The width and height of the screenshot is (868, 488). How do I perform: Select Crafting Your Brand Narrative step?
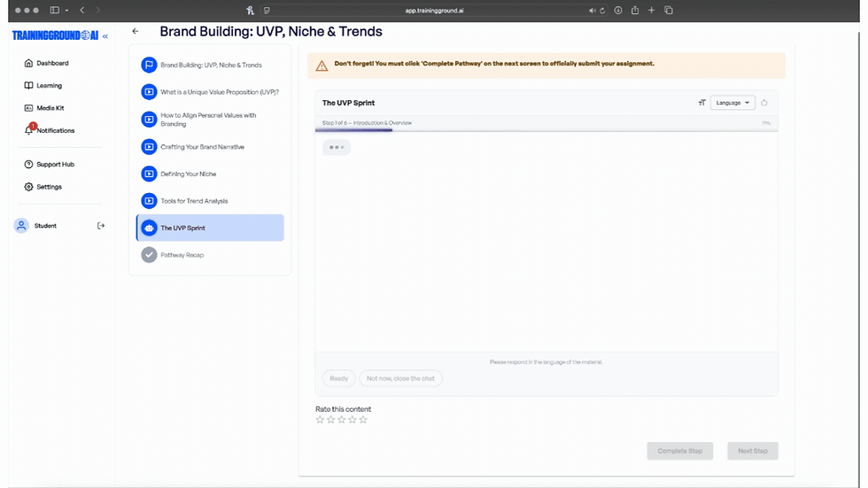[202, 147]
